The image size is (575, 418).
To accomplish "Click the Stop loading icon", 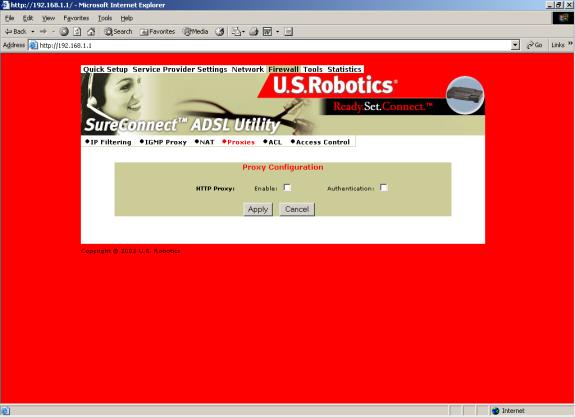I will pos(64,32).
